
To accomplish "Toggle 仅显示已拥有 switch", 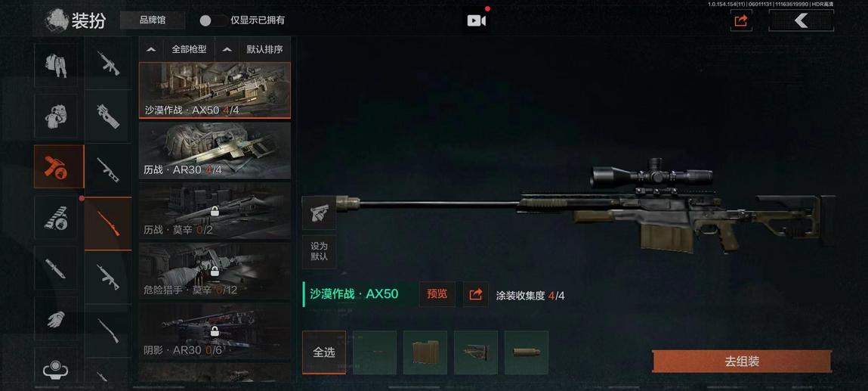I will tap(213, 20).
